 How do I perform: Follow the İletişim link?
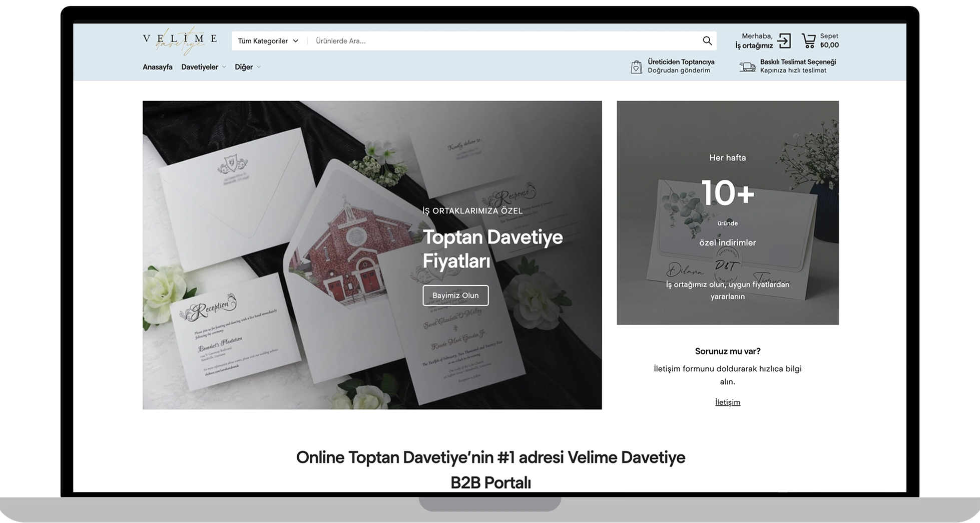pyautogui.click(x=727, y=402)
